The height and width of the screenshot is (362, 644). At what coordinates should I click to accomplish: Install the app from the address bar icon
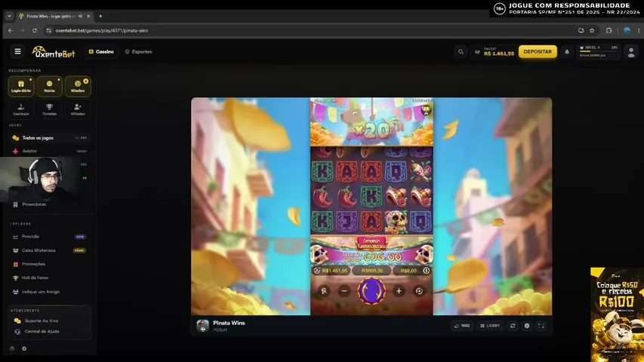point(581,30)
